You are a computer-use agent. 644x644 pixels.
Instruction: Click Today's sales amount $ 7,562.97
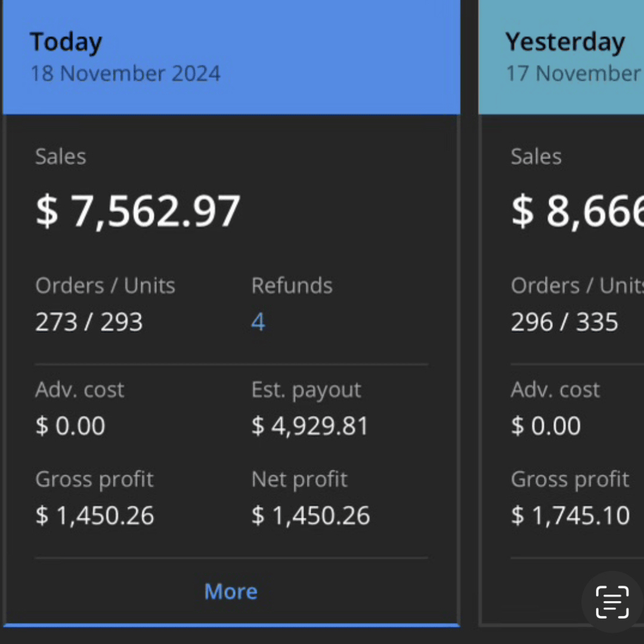click(x=138, y=211)
